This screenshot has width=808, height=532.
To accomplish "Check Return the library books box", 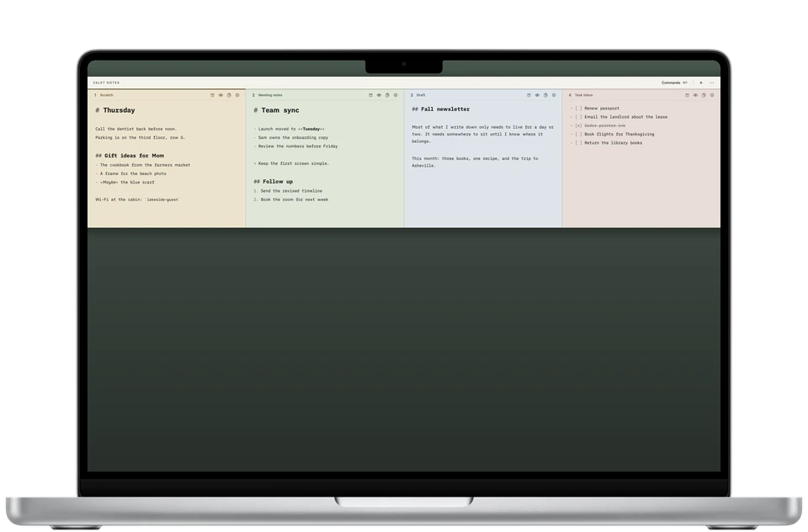I will 579,143.
